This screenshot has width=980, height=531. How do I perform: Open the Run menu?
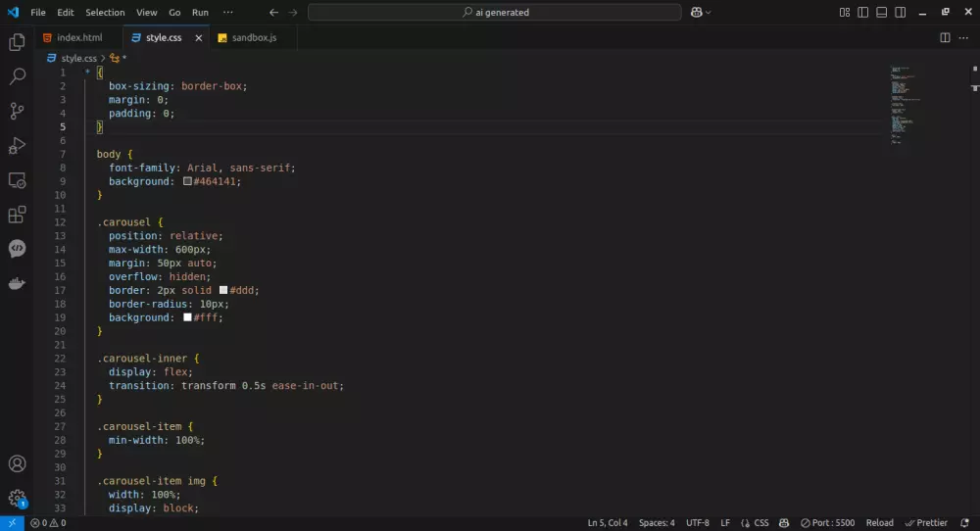(x=200, y=12)
